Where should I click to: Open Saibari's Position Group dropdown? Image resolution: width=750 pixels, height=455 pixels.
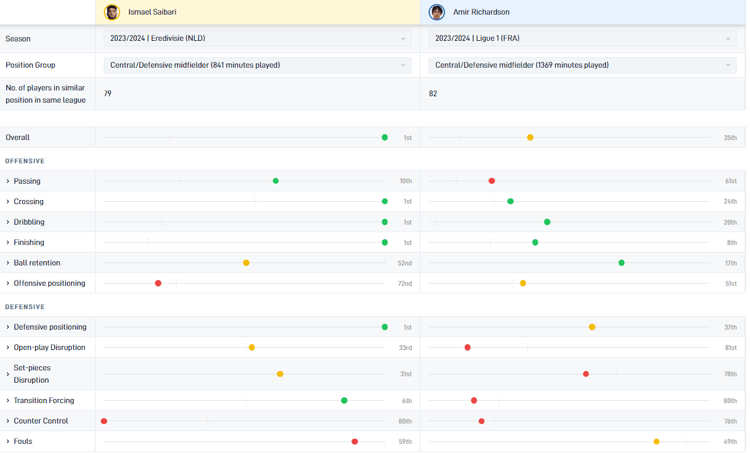(x=257, y=65)
